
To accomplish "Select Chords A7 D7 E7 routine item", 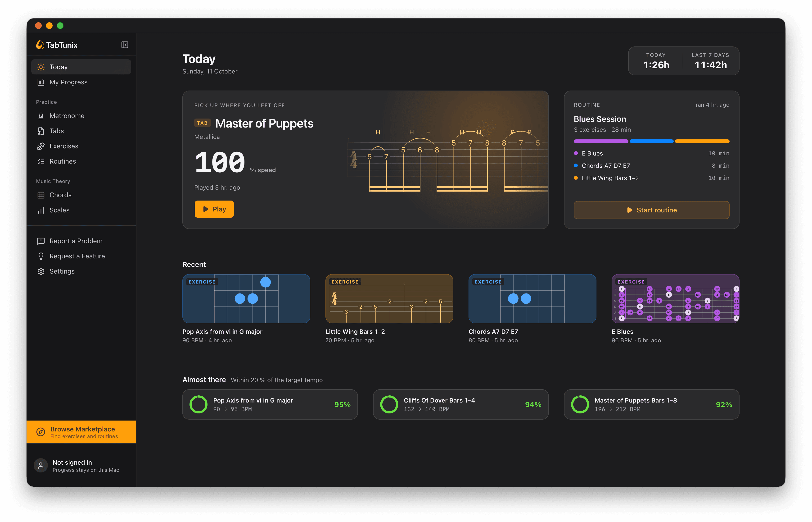I will (x=651, y=166).
